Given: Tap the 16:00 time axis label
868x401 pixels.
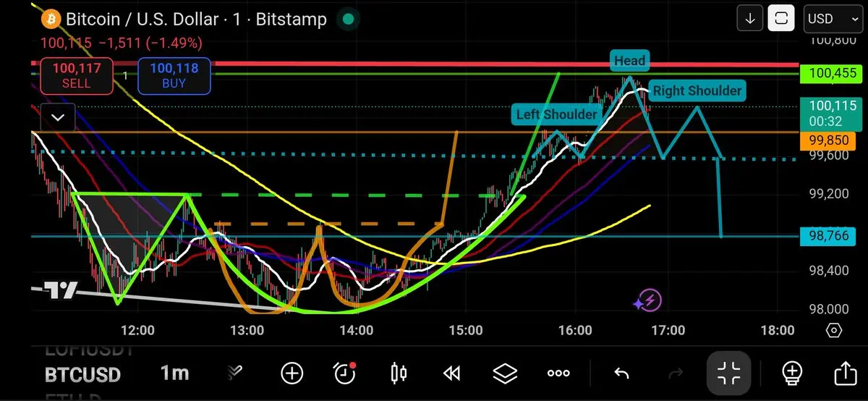Looking at the screenshot, I should 575,331.
